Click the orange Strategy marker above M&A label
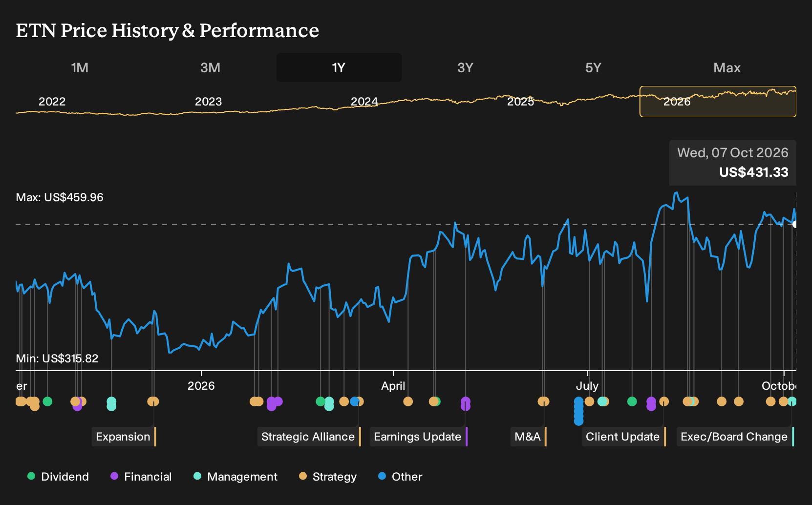 coord(544,401)
